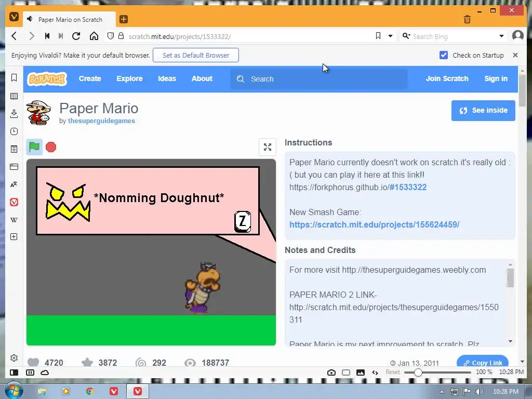Go to the home page icon
Screen dimensions: 532x399
(x=94, y=36)
